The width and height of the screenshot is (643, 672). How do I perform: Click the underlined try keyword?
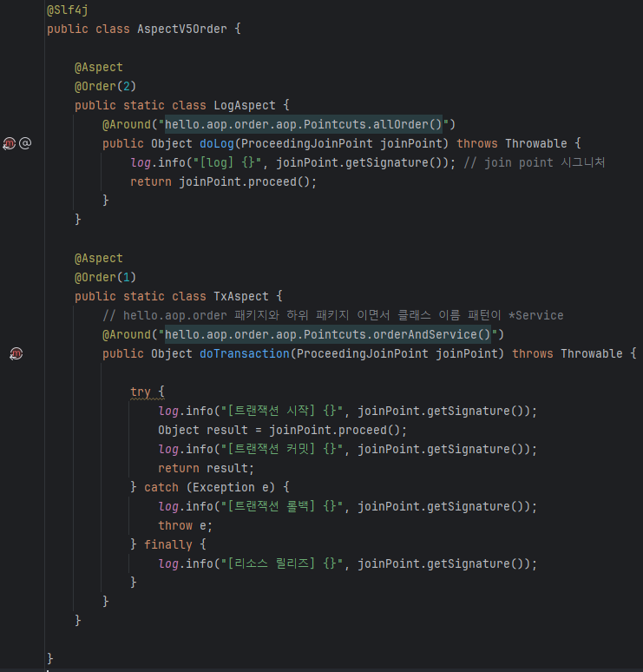[x=141, y=392]
